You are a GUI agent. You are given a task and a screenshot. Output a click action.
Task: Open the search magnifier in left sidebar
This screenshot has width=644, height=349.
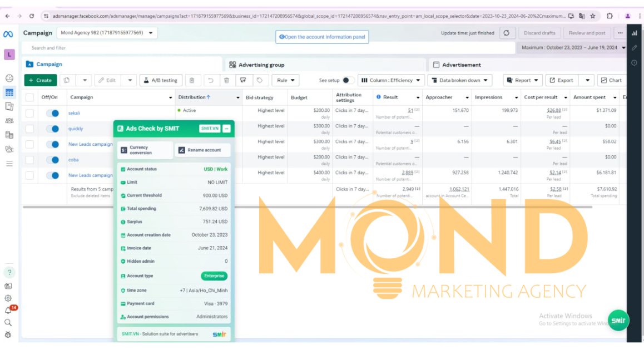click(x=8, y=323)
